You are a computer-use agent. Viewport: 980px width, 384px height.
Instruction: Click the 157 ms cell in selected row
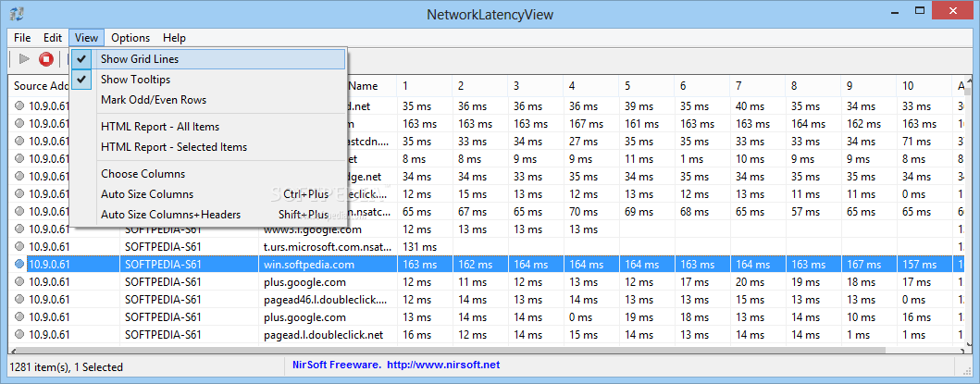coord(924,265)
